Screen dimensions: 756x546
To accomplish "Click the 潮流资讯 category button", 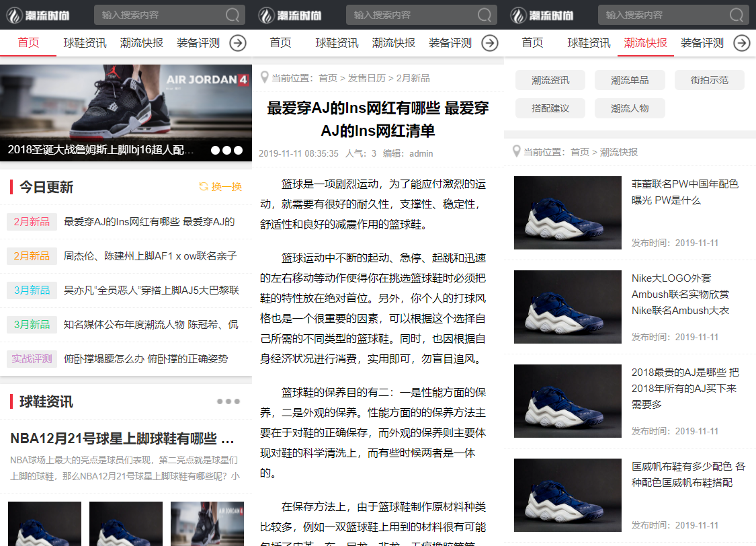I will [550, 80].
